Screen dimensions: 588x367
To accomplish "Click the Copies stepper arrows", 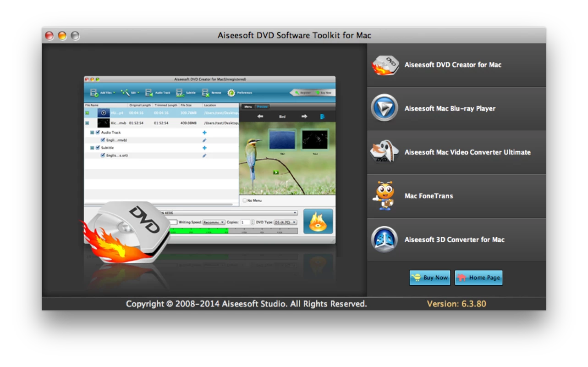I will (253, 222).
